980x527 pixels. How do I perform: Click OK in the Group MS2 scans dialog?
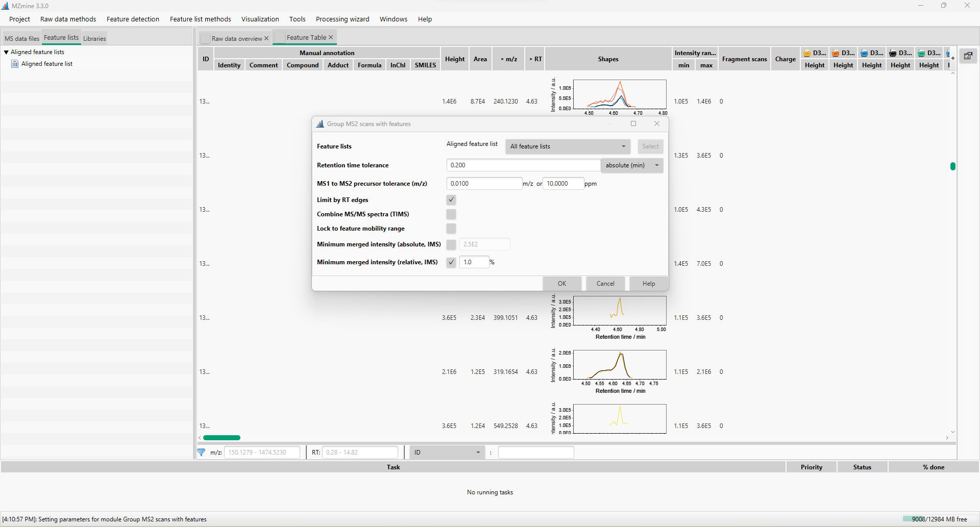tap(561, 283)
